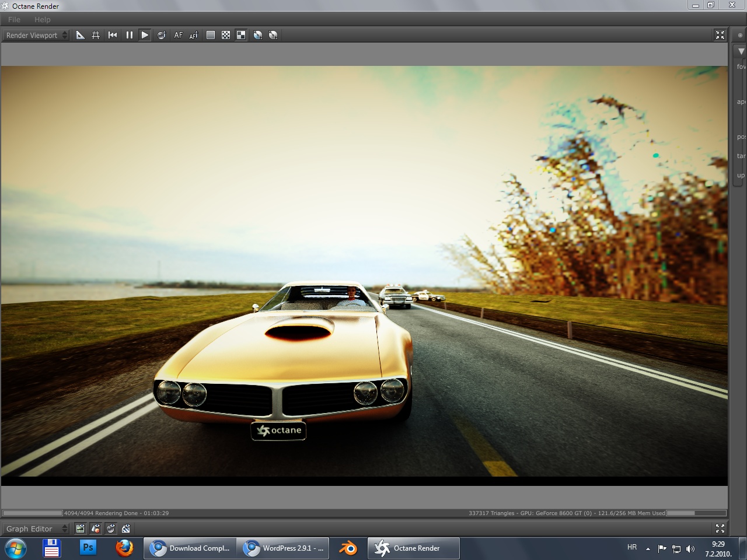This screenshot has width=747, height=560.
Task: Click the volume speaker icon
Action: [690, 548]
